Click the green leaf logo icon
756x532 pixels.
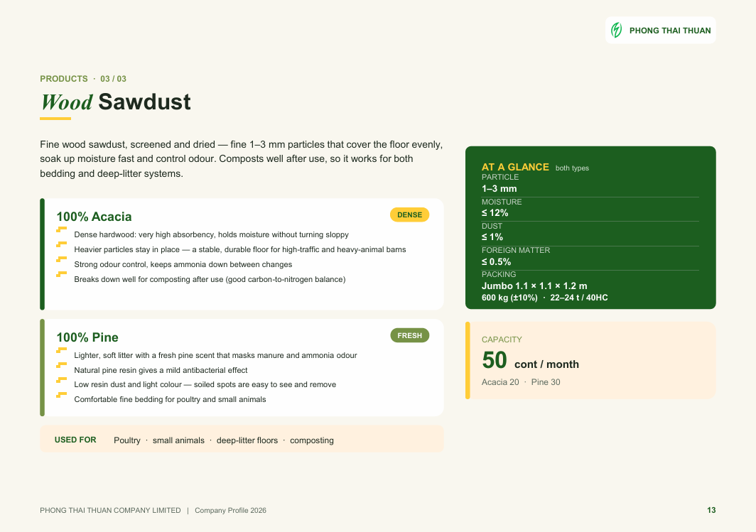(x=616, y=30)
